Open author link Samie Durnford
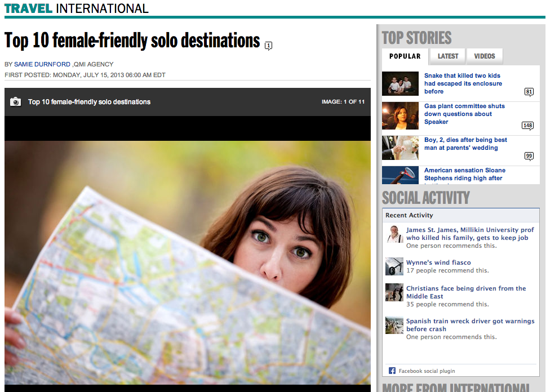Viewport: 546px width, 392px height. [42, 64]
